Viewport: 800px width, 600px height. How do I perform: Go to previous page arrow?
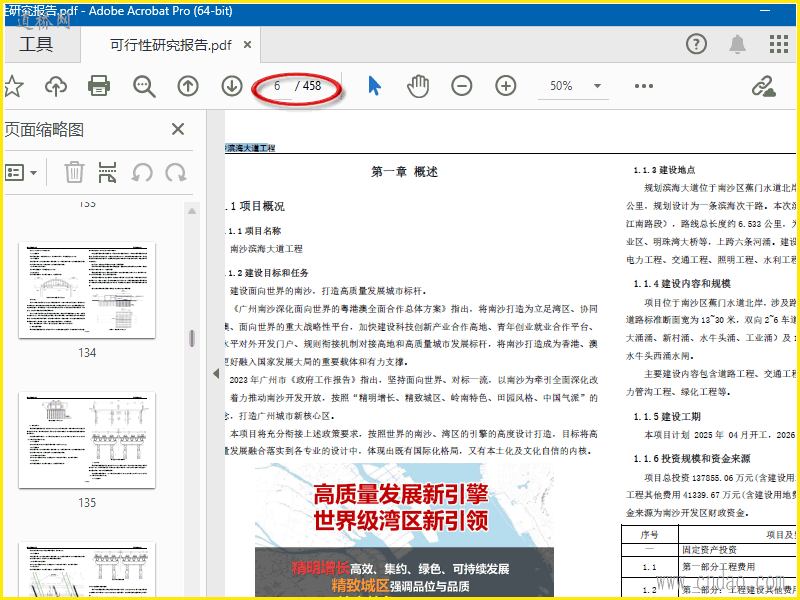[x=188, y=86]
